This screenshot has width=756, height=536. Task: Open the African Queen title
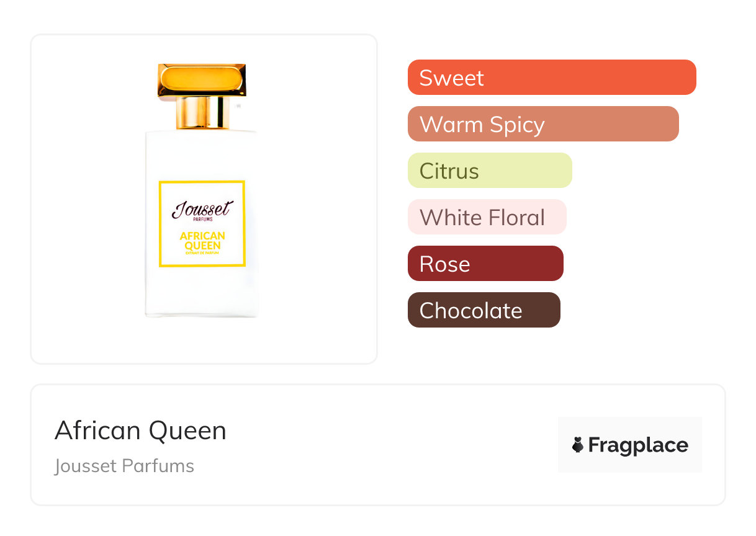pyautogui.click(x=140, y=431)
